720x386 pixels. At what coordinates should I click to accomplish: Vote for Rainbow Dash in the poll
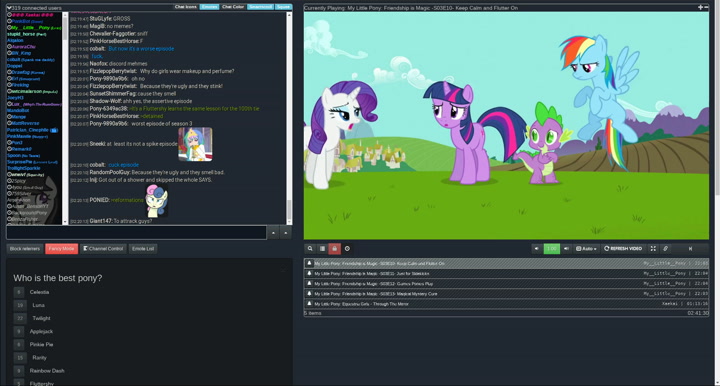tap(19, 370)
